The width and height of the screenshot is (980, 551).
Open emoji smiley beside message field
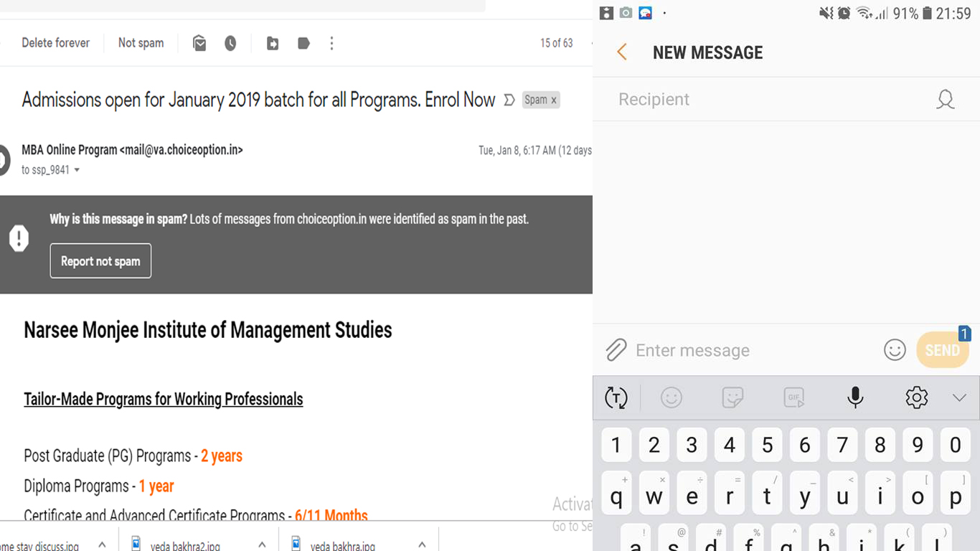tap(895, 350)
